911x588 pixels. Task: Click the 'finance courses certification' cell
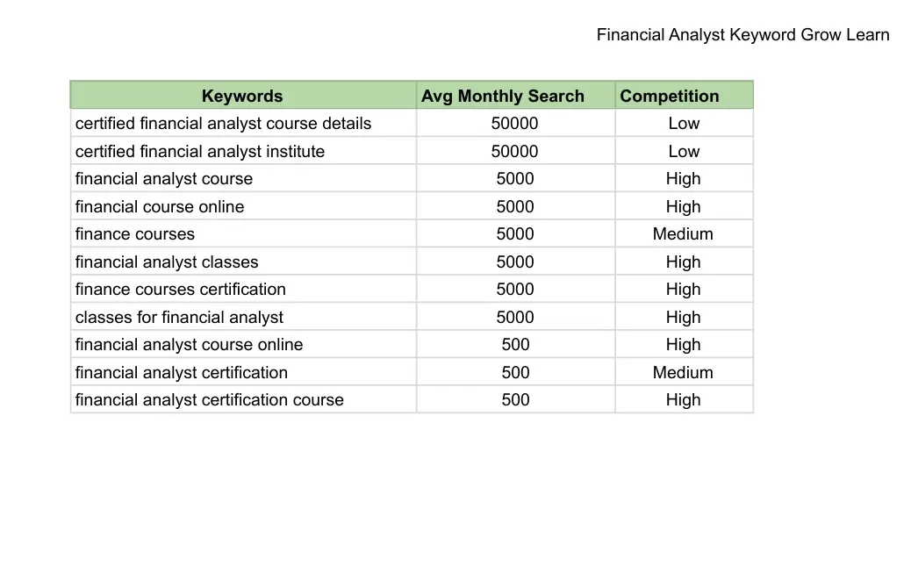(x=181, y=290)
